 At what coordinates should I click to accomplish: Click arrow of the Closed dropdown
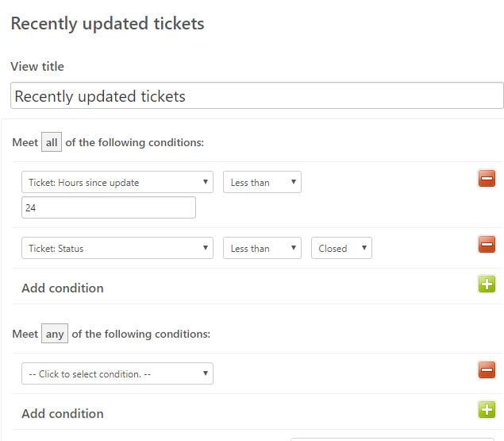pos(364,248)
